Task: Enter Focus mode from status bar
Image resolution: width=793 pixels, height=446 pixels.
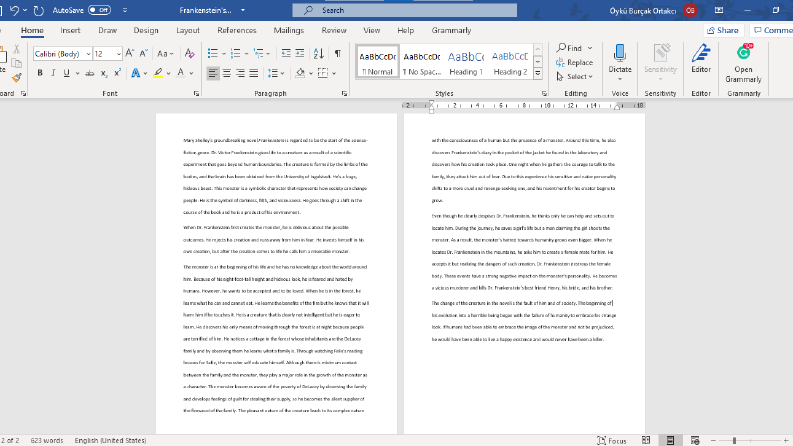Action: click(611, 440)
